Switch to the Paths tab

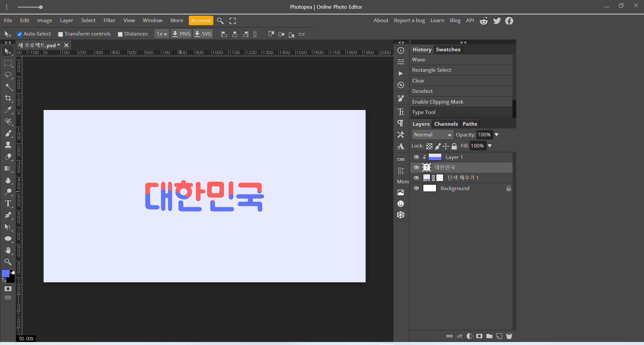coord(470,124)
